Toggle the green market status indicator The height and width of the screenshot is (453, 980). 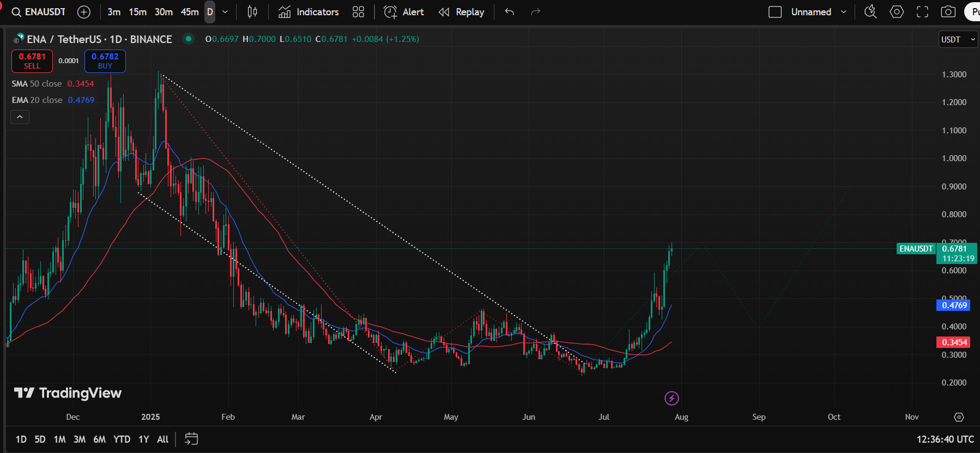tap(188, 39)
